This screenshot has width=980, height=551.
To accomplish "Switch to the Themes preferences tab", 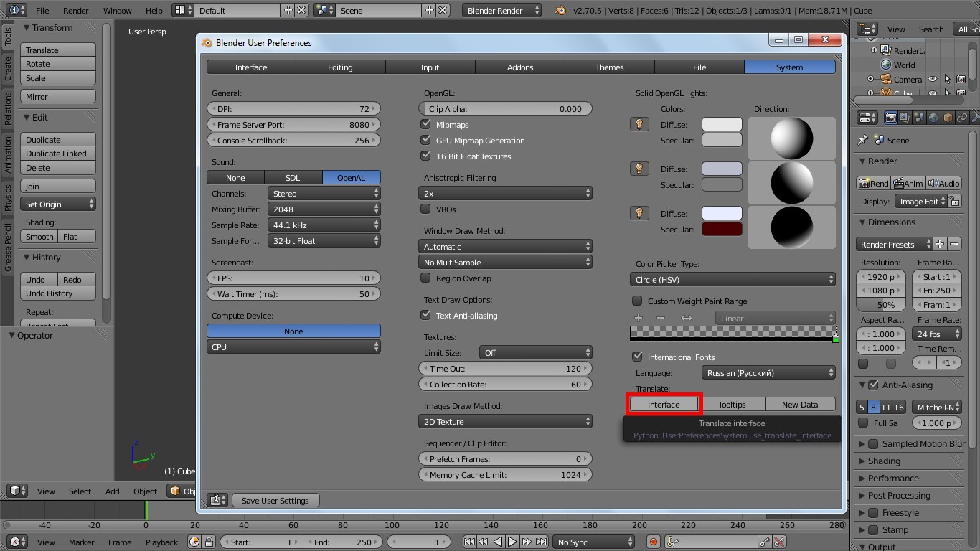I will pos(609,67).
